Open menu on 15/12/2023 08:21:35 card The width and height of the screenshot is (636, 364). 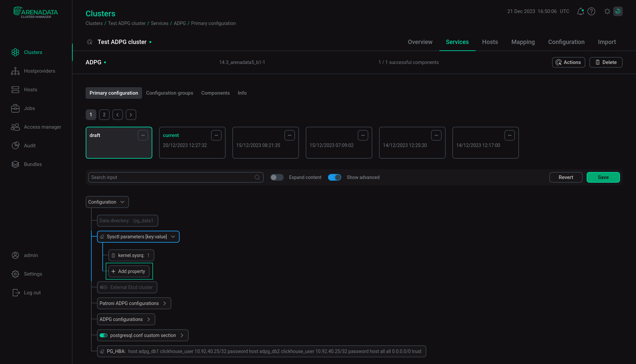(x=290, y=135)
